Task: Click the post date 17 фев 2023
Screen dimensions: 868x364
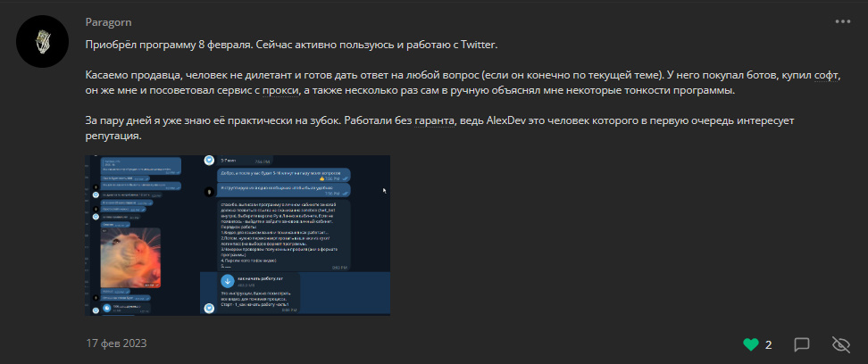Action: [116, 343]
